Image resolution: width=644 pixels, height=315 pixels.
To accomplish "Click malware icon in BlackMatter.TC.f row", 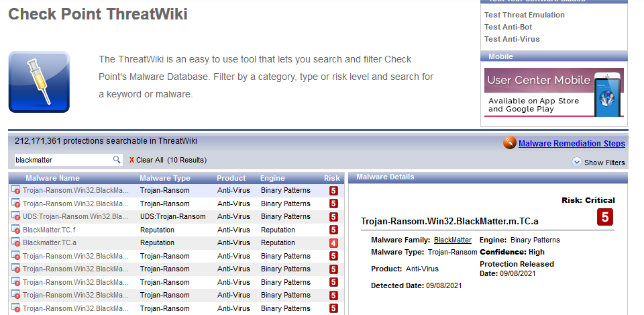I will (15, 229).
